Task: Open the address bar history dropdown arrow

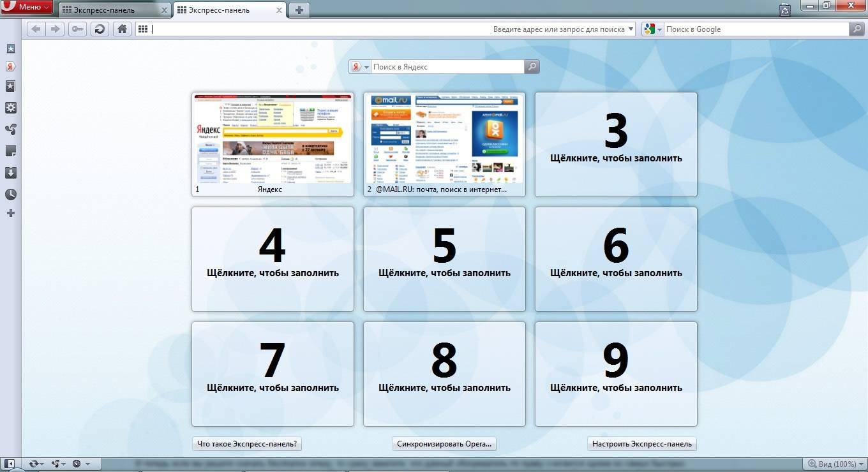Action: click(631, 29)
